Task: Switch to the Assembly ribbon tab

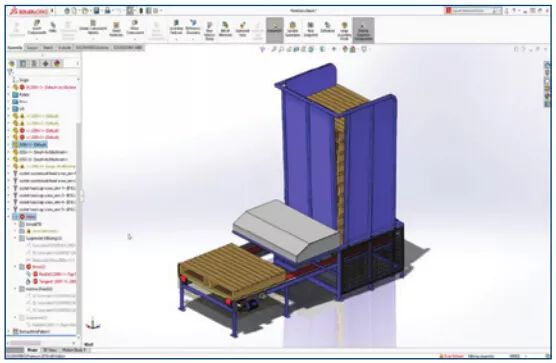Action: click(15, 48)
